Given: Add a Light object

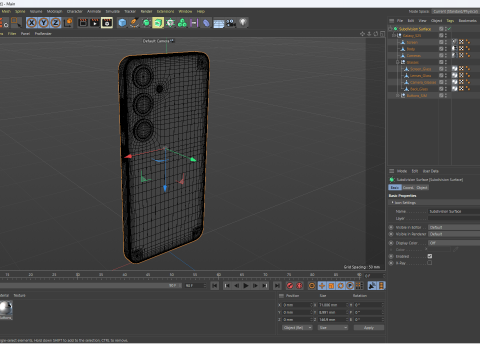Looking at the screenshot, I should click(243, 23).
